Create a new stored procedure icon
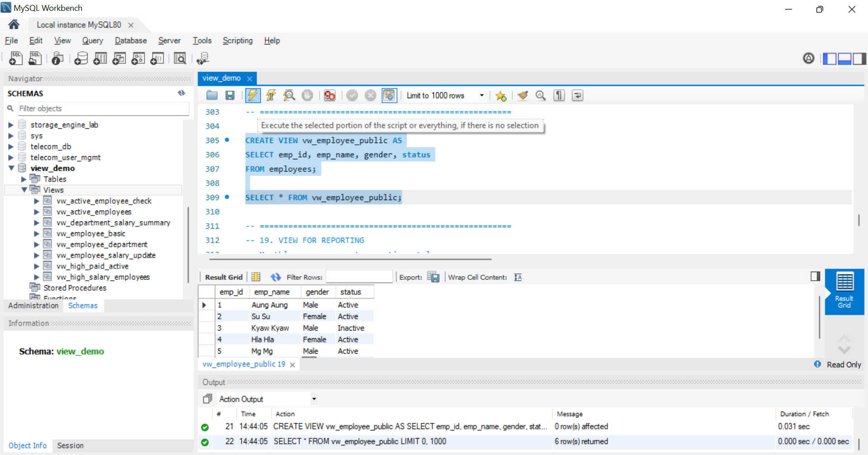The width and height of the screenshot is (868, 455). (x=138, y=58)
